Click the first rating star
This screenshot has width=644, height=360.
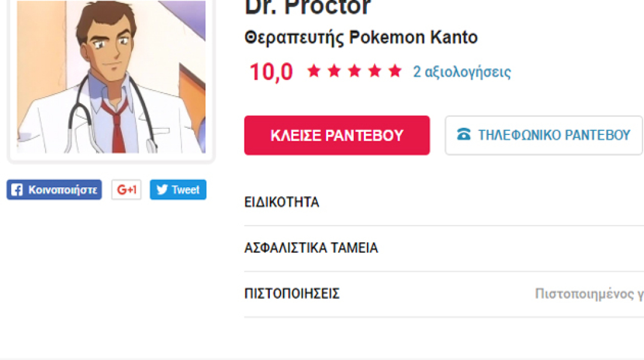click(x=314, y=71)
